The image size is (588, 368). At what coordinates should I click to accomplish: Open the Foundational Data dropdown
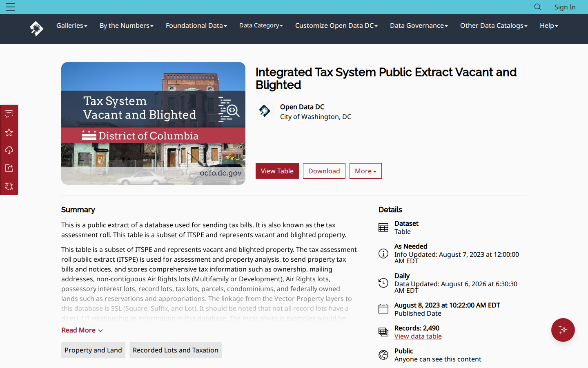196,25
